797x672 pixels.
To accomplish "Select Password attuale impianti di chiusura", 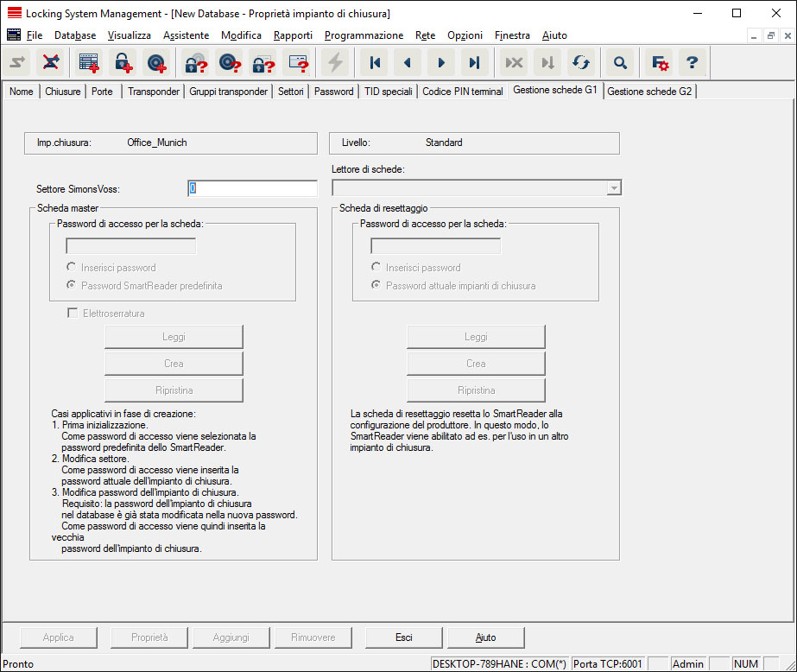I will click(376, 286).
